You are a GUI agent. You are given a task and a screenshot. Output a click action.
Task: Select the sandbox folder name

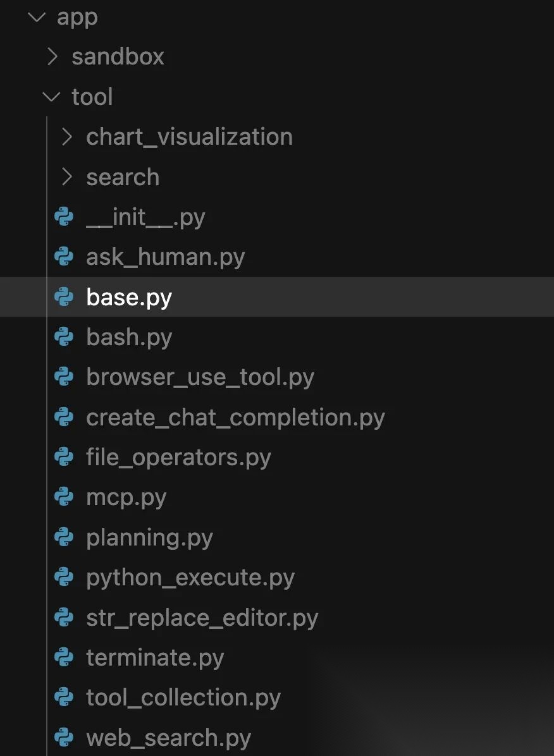[x=118, y=57]
